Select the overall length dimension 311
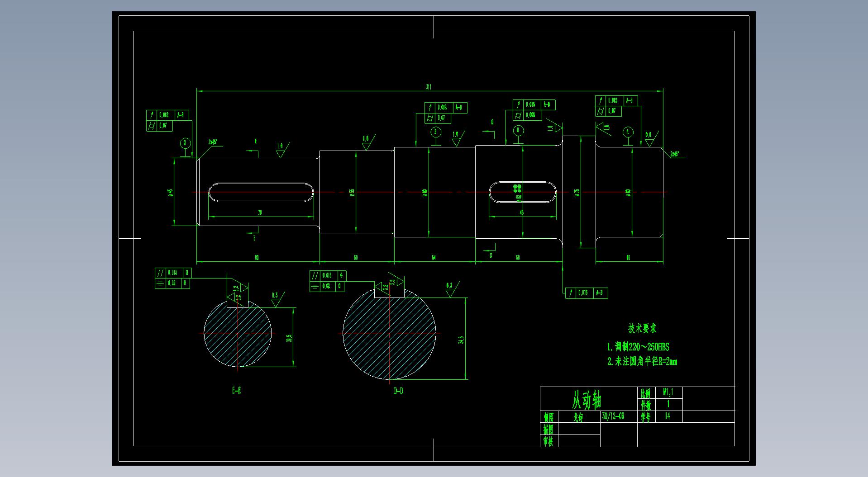The height and width of the screenshot is (477, 868). (428, 87)
